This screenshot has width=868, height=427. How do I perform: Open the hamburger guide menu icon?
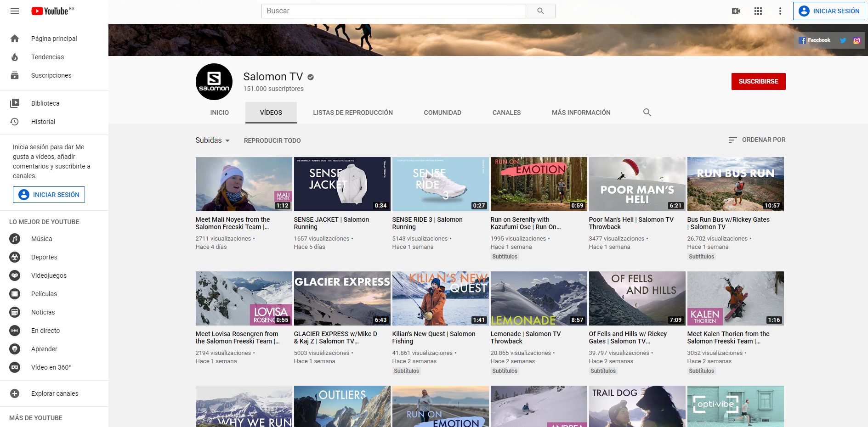tap(15, 11)
